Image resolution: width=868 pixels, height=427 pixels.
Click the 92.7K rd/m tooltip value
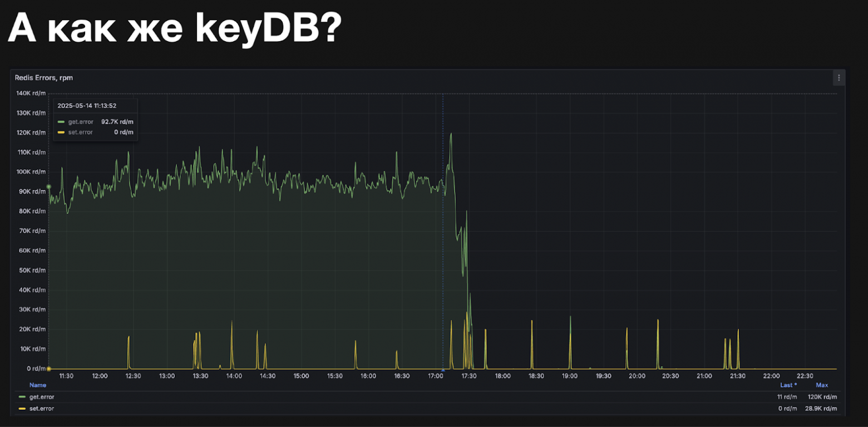click(117, 121)
